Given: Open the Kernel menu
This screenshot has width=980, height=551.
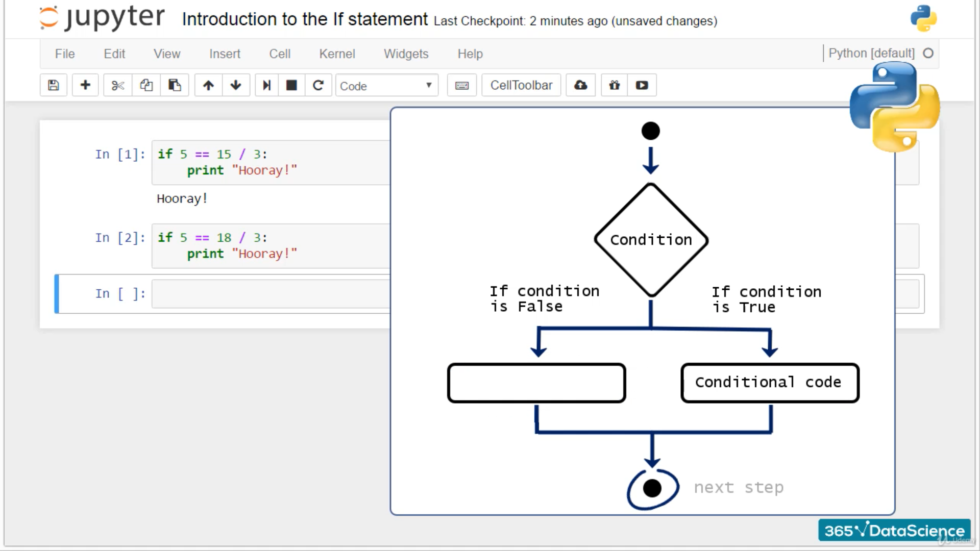Looking at the screenshot, I should coord(337,54).
